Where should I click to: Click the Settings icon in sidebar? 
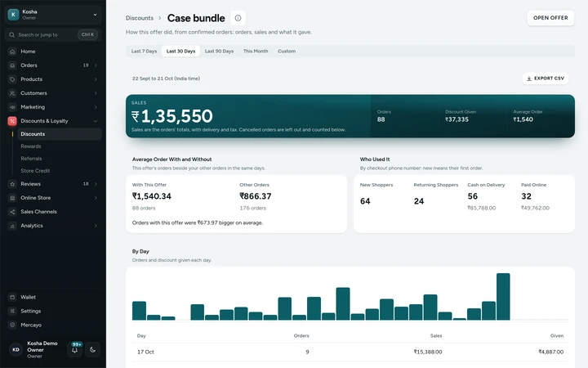click(12, 311)
